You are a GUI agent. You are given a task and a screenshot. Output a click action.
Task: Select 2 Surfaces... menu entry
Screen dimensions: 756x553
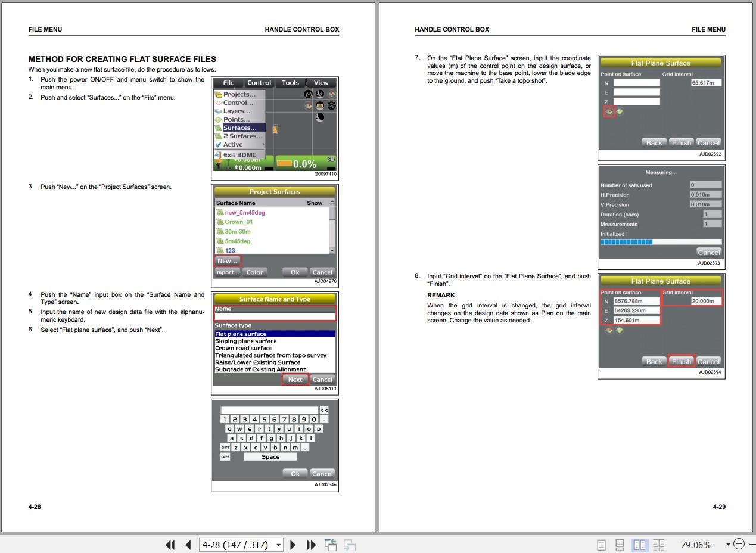click(x=239, y=136)
